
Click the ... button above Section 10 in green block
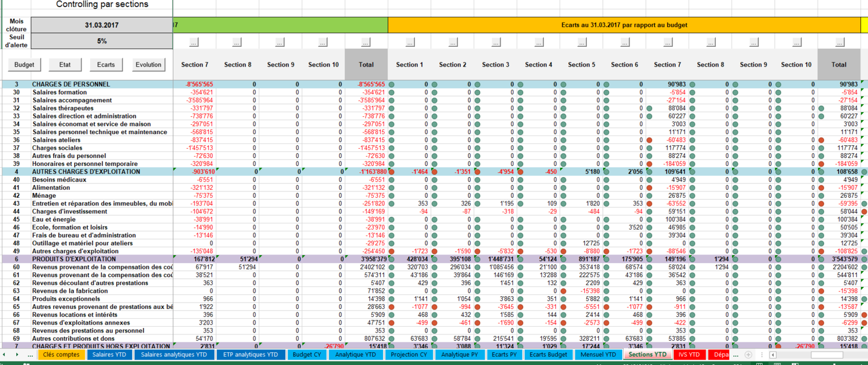(x=323, y=42)
